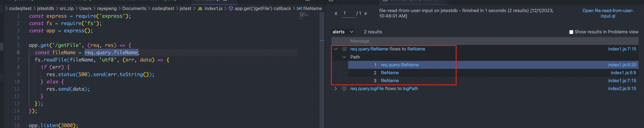This screenshot has height=128, width=644.
Task: Click the results page number field
Action: pos(348,14)
